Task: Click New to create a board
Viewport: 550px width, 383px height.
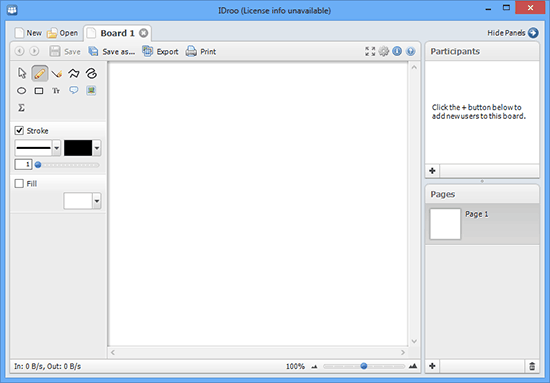Action: coord(28,33)
